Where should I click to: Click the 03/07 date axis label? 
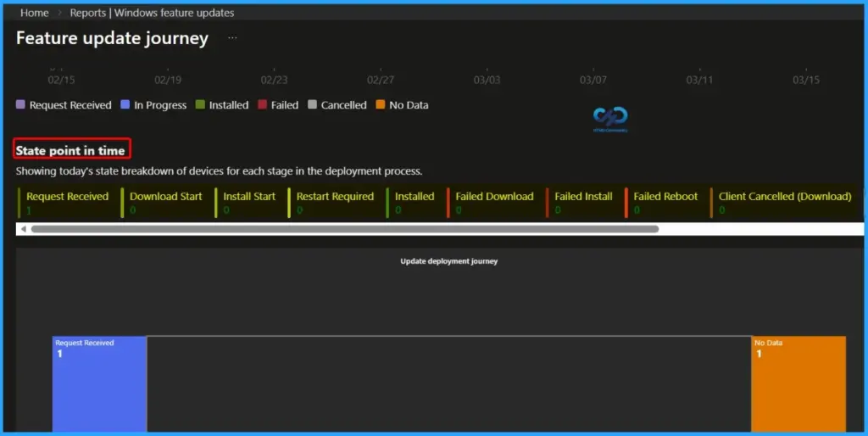point(593,80)
